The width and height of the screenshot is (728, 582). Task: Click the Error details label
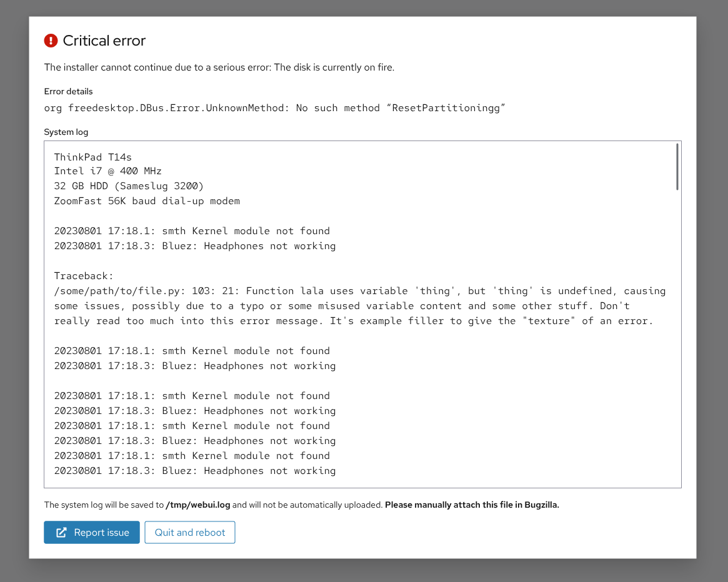[x=68, y=92]
